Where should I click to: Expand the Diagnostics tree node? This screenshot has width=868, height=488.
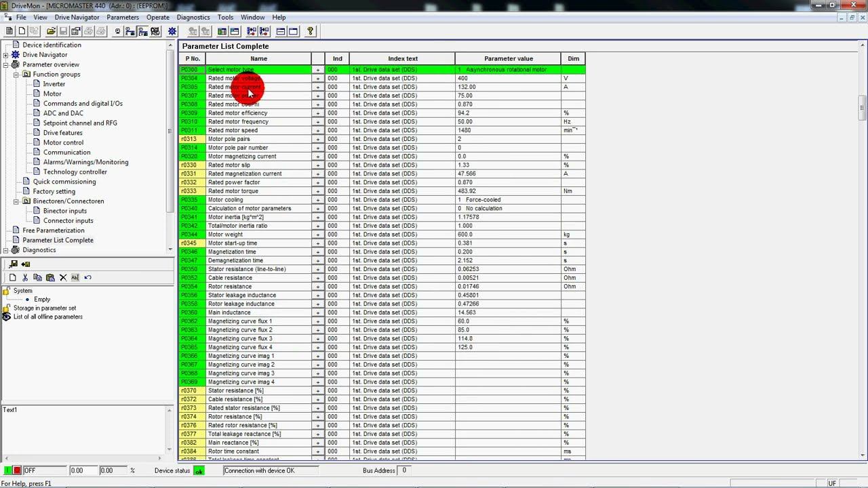(x=5, y=250)
